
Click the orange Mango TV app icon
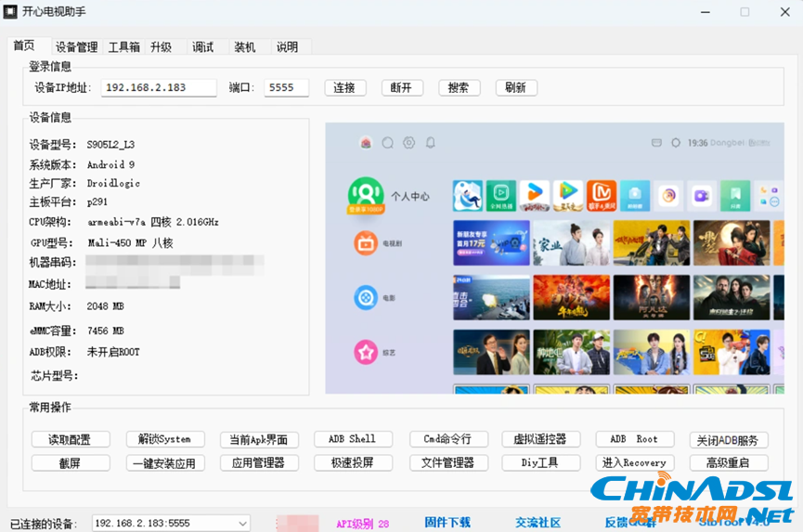click(x=602, y=196)
